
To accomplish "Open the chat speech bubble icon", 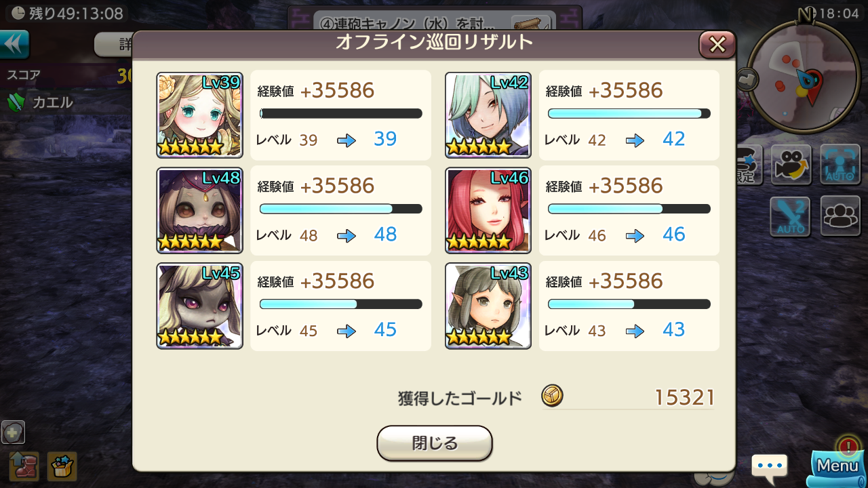I will pos(769,468).
